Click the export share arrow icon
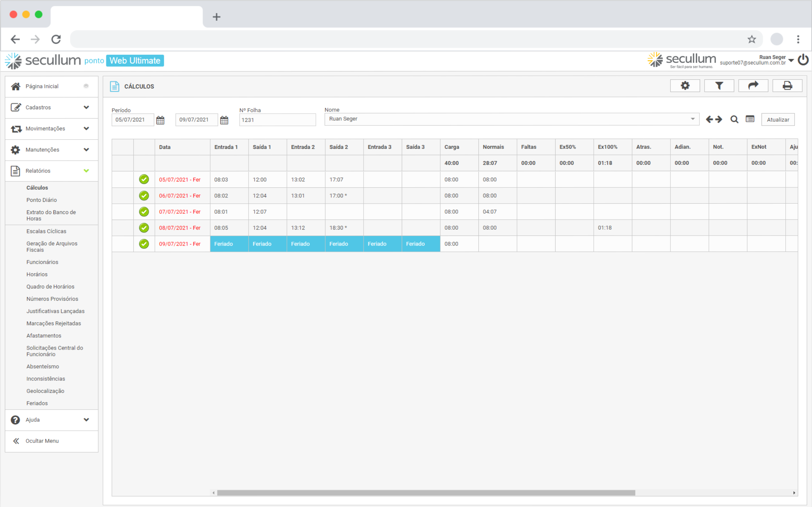The image size is (812, 507). point(753,86)
